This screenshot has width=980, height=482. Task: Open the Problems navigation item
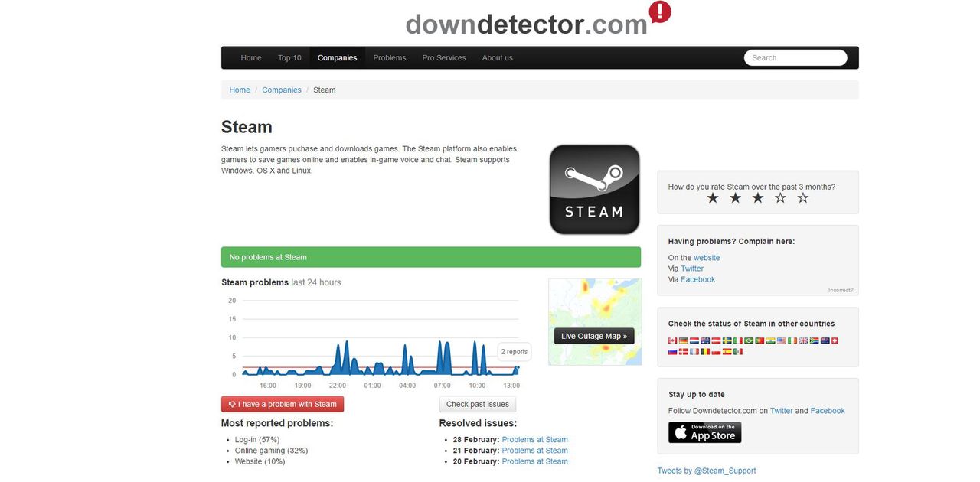390,57
